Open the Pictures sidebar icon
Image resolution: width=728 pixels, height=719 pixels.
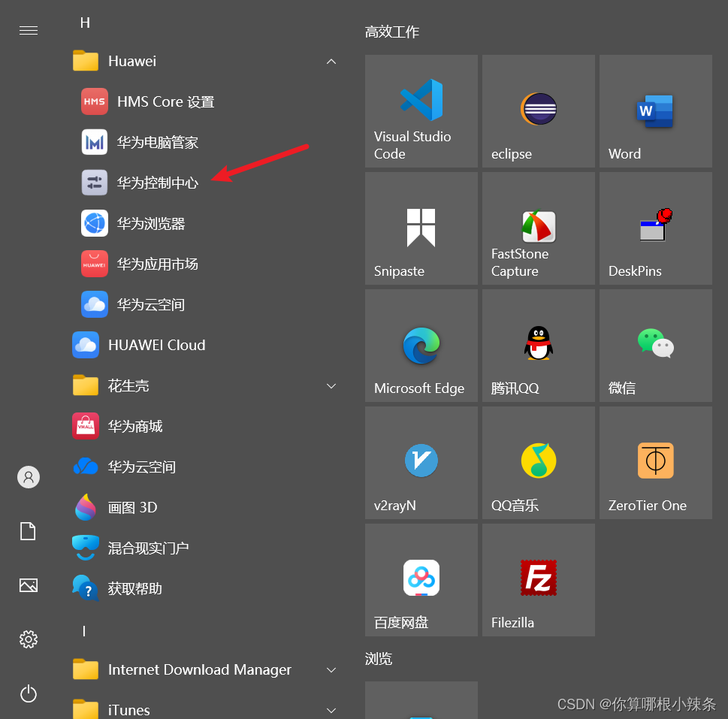29,585
